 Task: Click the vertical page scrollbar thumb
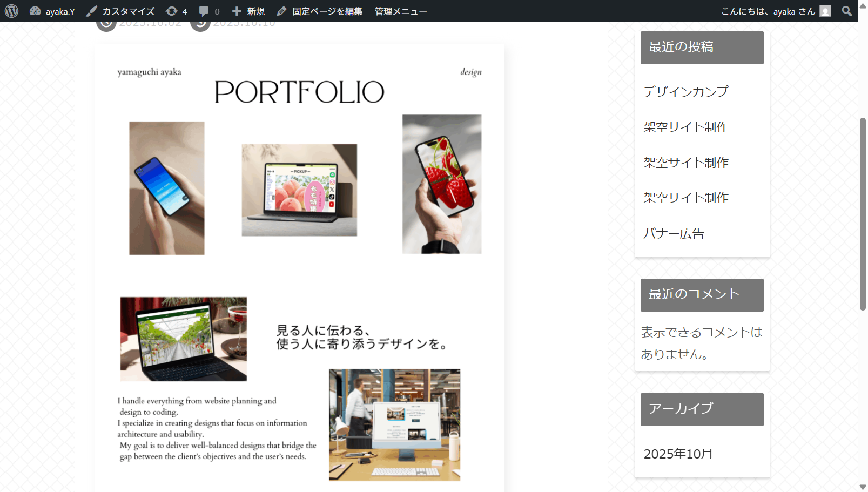[863, 214]
